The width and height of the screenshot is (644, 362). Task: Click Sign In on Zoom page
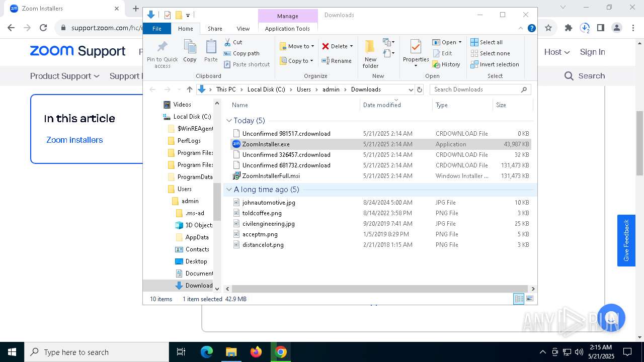point(592,52)
